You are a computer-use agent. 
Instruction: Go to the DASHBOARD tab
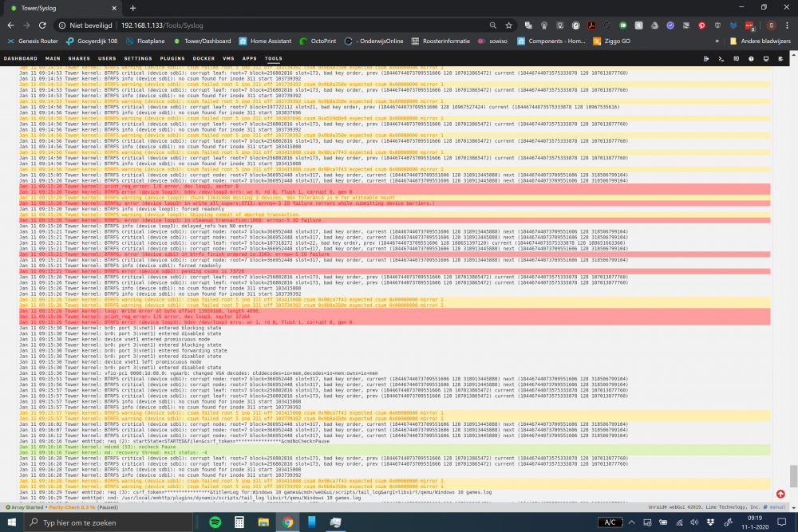(x=21, y=58)
